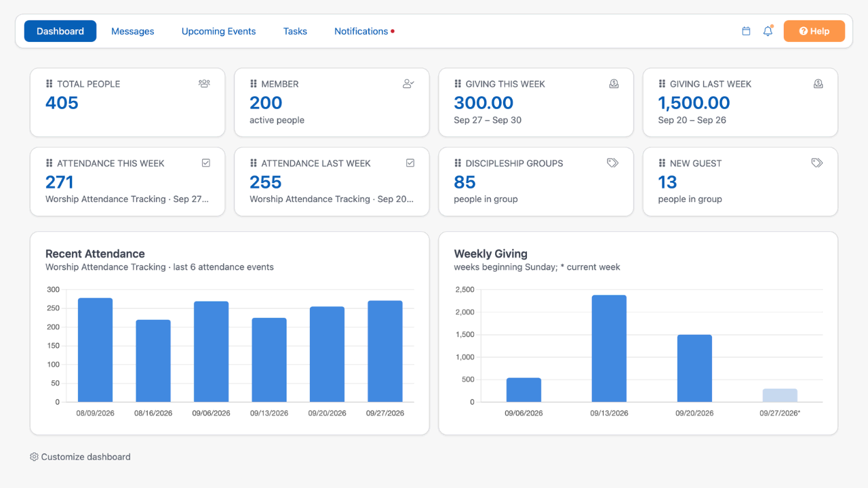The image size is (868, 488).
Task: Click the 08/09/2026 attendance bar
Action: (x=96, y=350)
